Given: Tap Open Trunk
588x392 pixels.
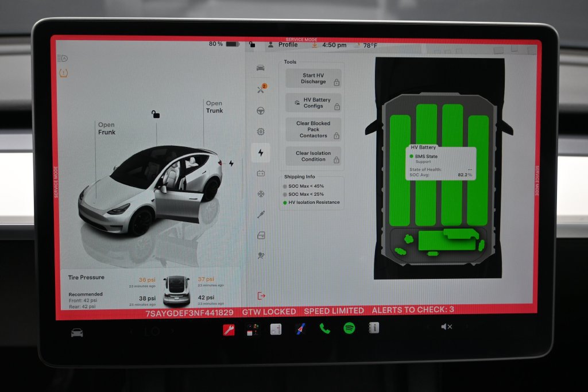Looking at the screenshot, I should (214, 107).
